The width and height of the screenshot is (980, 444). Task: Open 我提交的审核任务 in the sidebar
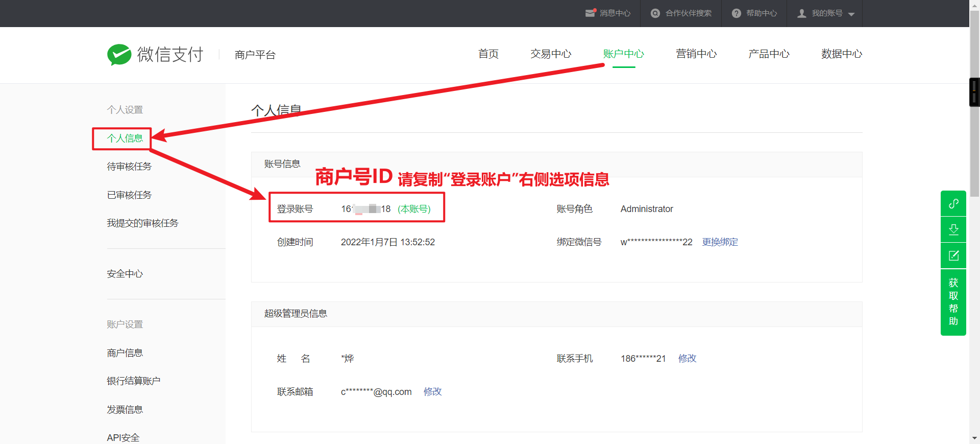[142, 223]
